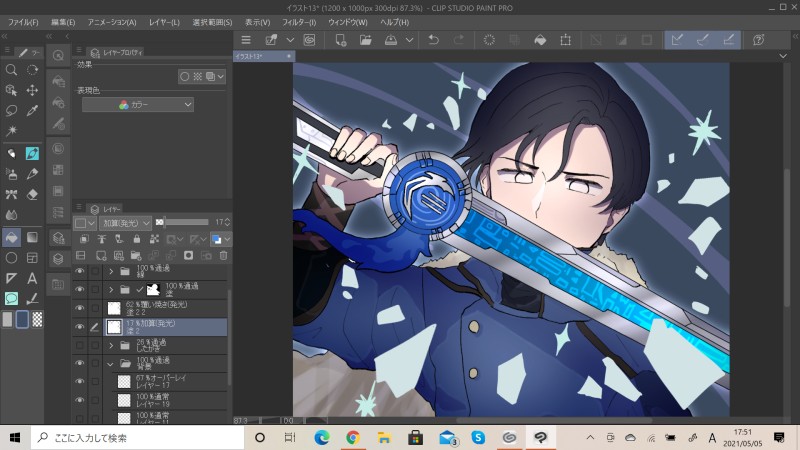Select the transparent color swatch

click(37, 319)
